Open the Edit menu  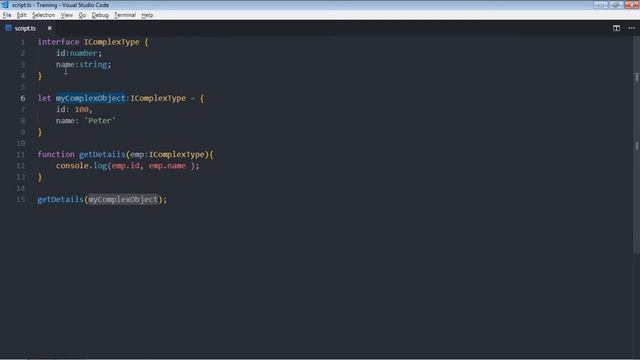[21, 15]
